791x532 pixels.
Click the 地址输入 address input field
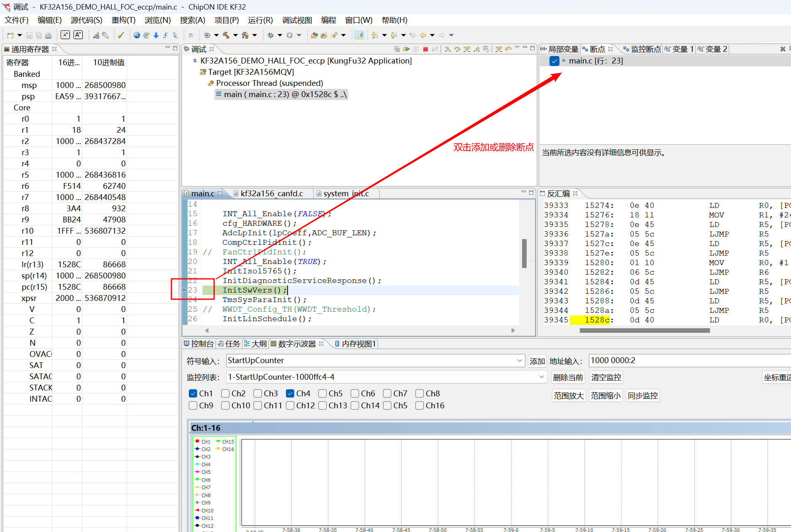(x=690, y=361)
